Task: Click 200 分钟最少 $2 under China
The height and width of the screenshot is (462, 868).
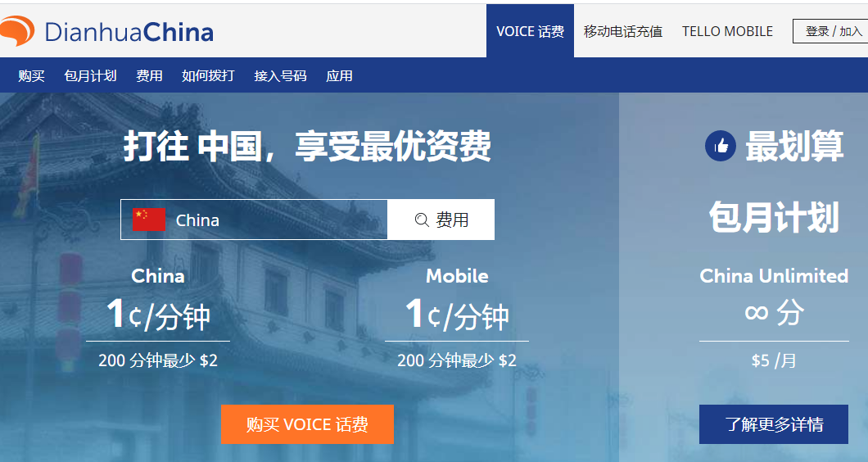Action: (158, 360)
